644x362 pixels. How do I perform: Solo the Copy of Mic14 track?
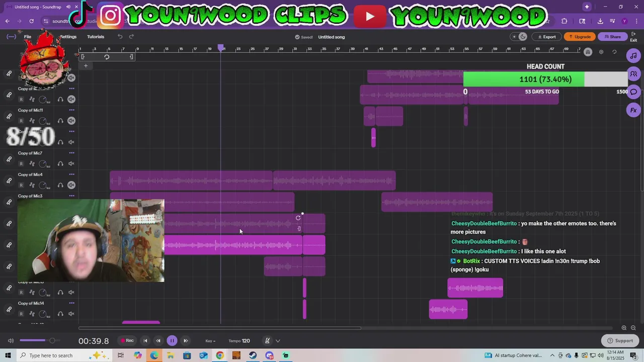60,314
